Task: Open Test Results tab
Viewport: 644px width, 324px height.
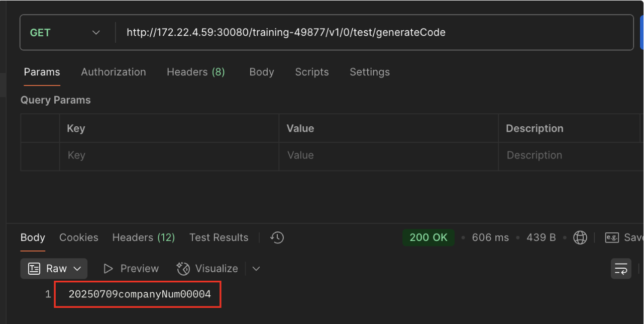Action: click(219, 237)
